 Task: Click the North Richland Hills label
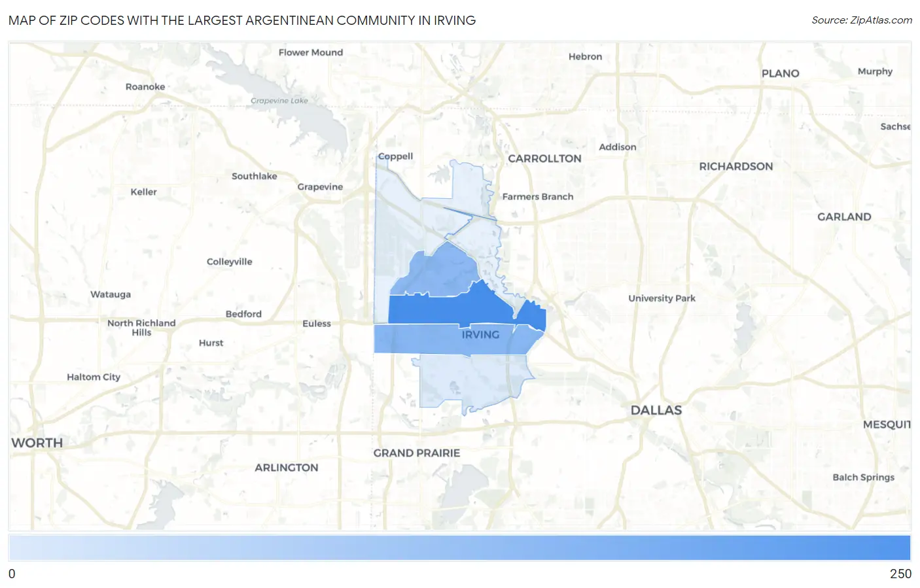tap(141, 328)
